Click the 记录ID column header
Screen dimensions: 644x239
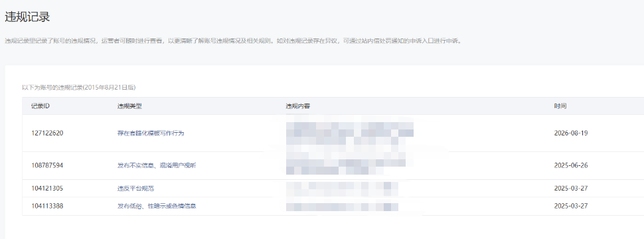40,106
